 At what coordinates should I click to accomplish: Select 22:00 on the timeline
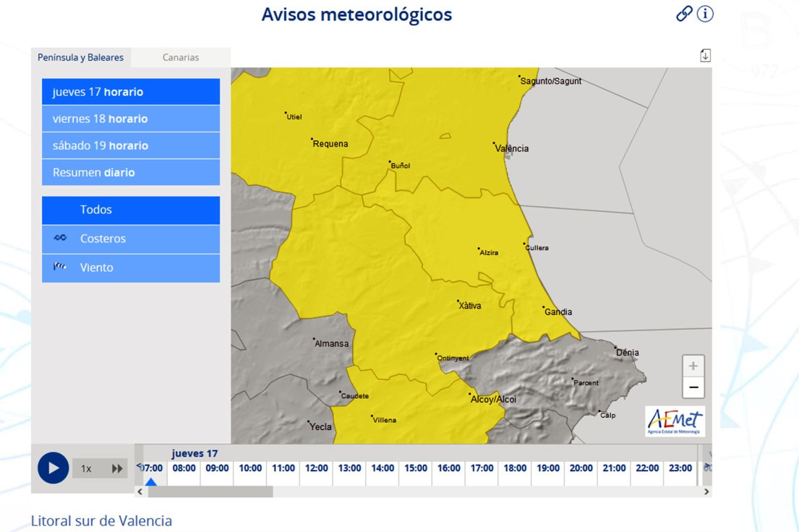coord(647,468)
